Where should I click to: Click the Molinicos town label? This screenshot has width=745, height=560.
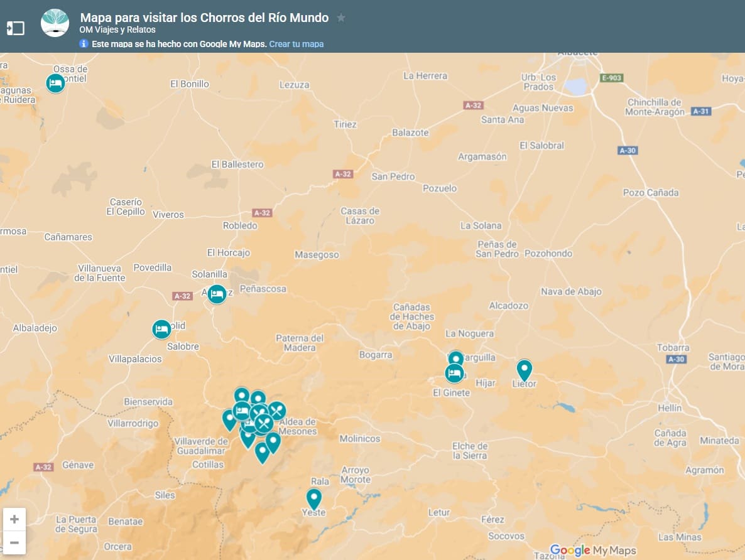tap(360, 439)
